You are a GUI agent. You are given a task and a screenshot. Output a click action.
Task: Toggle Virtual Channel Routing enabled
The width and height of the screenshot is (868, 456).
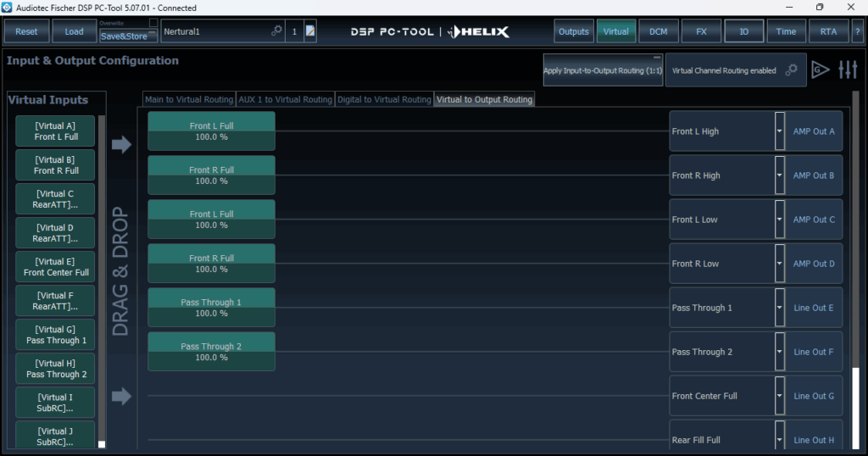point(724,70)
